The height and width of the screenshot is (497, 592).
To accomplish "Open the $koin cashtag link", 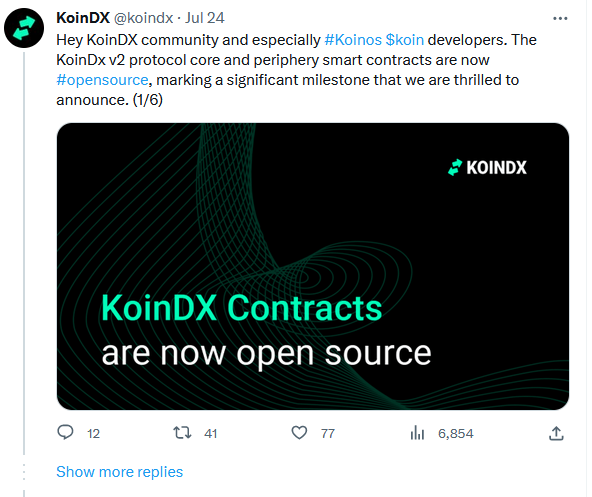I will 405,40.
